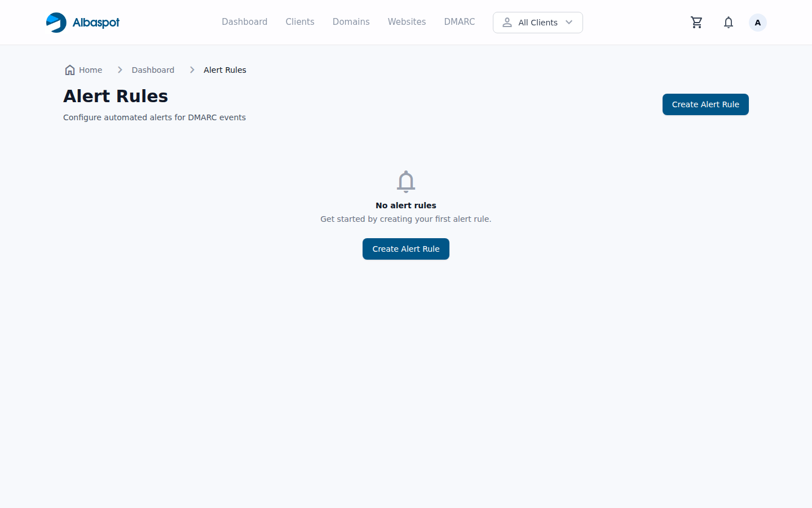The height and width of the screenshot is (508, 812).
Task: Navigate to Domains
Action: click(351, 22)
